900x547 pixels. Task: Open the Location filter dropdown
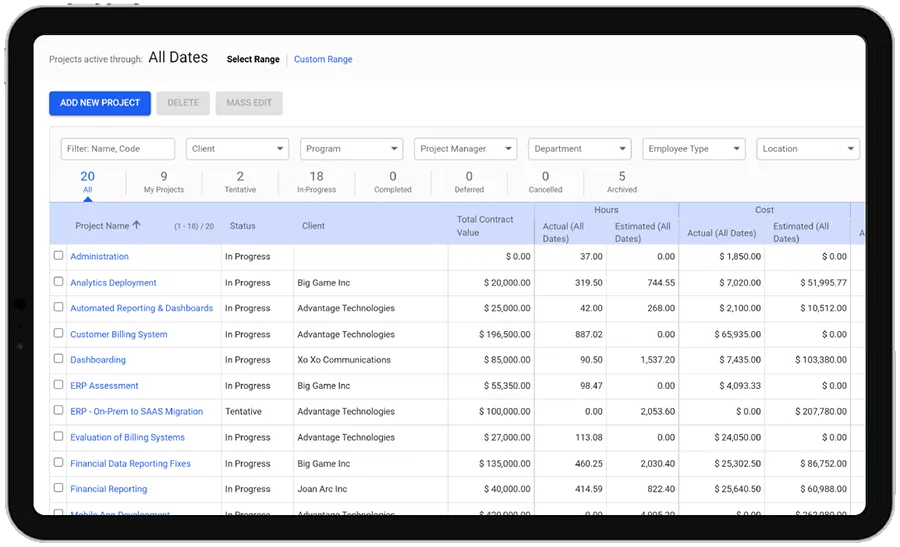point(808,149)
